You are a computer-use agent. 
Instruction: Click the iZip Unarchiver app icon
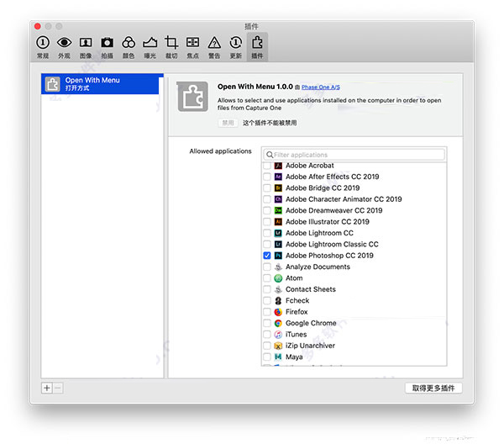point(278,346)
